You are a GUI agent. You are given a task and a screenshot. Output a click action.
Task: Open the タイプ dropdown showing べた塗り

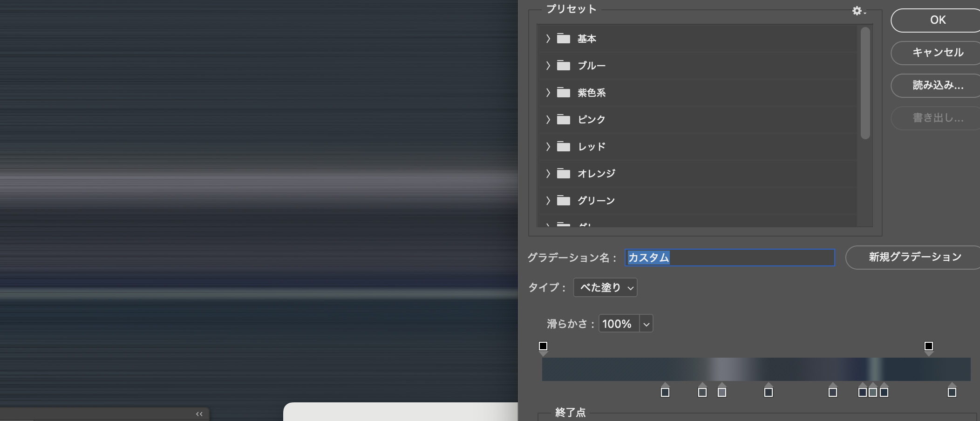pyautogui.click(x=605, y=288)
